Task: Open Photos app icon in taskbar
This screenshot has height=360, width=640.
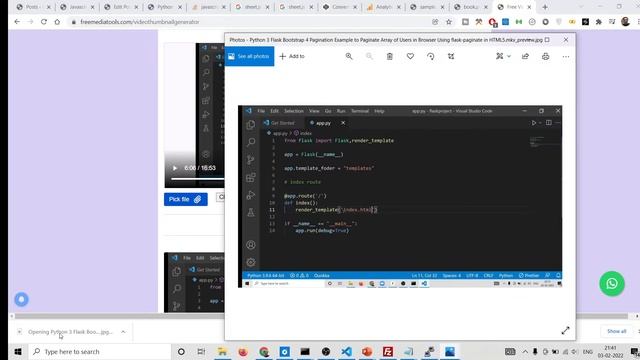Action: 450,351
